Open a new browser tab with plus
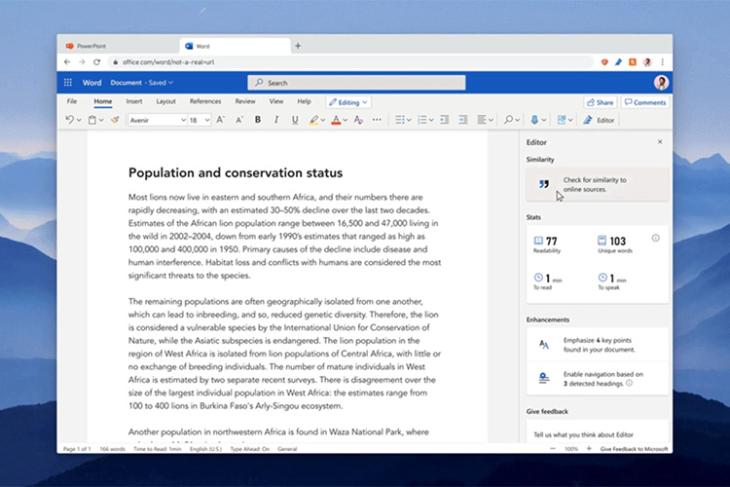This screenshot has width=730, height=487. click(298, 46)
